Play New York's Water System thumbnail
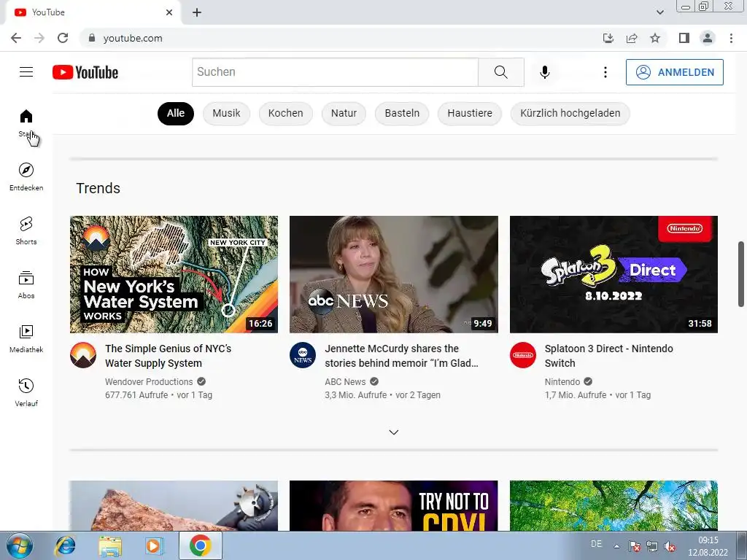Viewport: 747px width, 560px height. coord(174,274)
